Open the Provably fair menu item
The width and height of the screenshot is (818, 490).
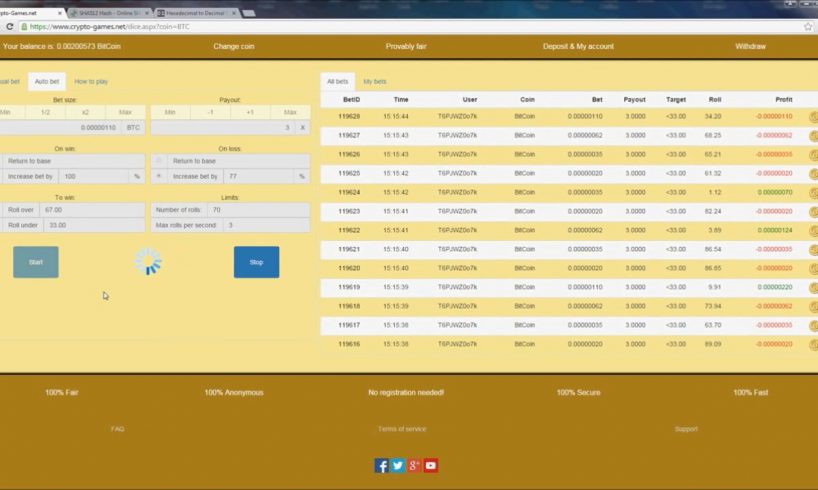click(x=406, y=46)
